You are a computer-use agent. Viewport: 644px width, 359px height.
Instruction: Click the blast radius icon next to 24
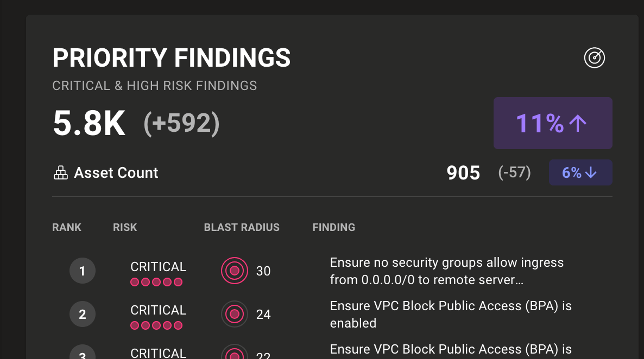(x=234, y=314)
